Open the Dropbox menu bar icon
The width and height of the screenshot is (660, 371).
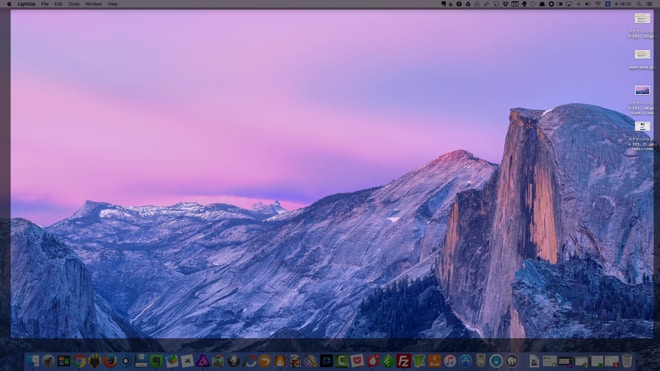point(506,4)
